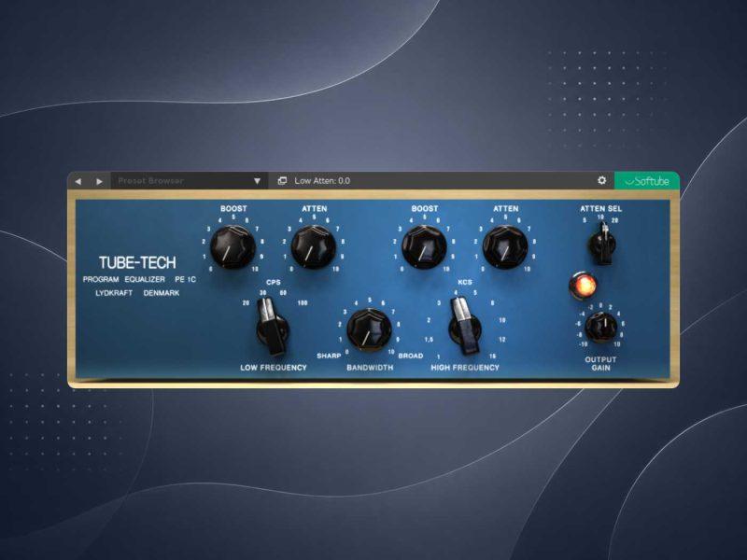Open the settings gear icon
Image resolution: width=747 pixels, height=560 pixels.
pyautogui.click(x=601, y=180)
